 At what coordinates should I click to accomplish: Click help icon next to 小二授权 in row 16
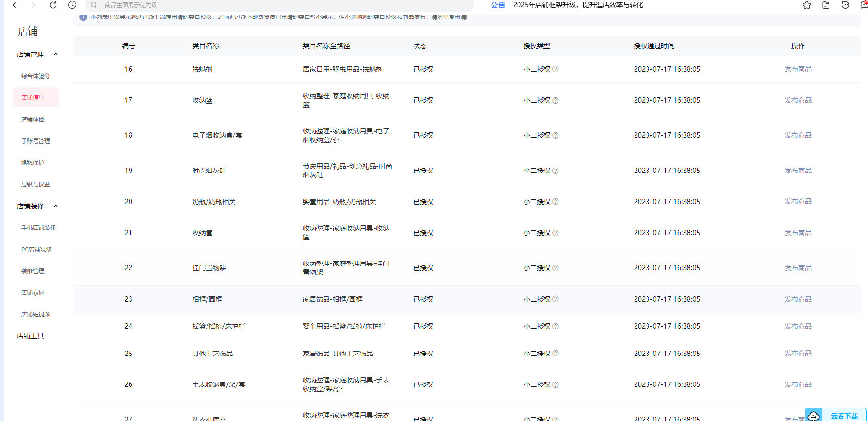(556, 69)
